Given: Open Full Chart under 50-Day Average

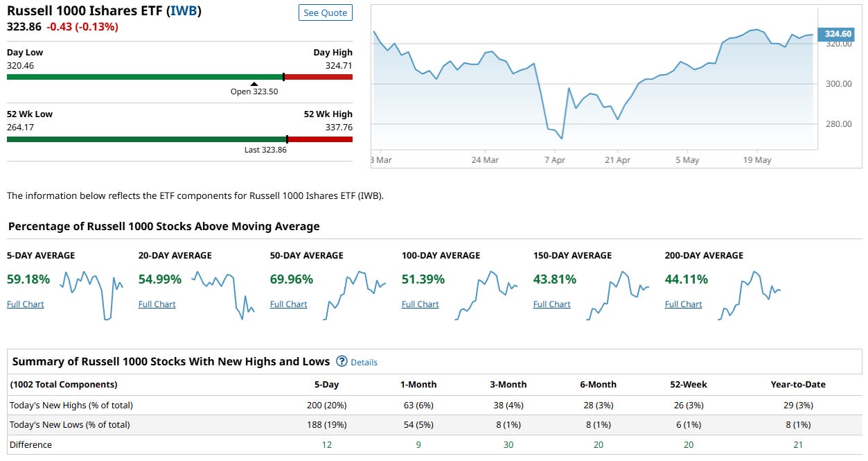Looking at the screenshot, I should coord(289,304).
